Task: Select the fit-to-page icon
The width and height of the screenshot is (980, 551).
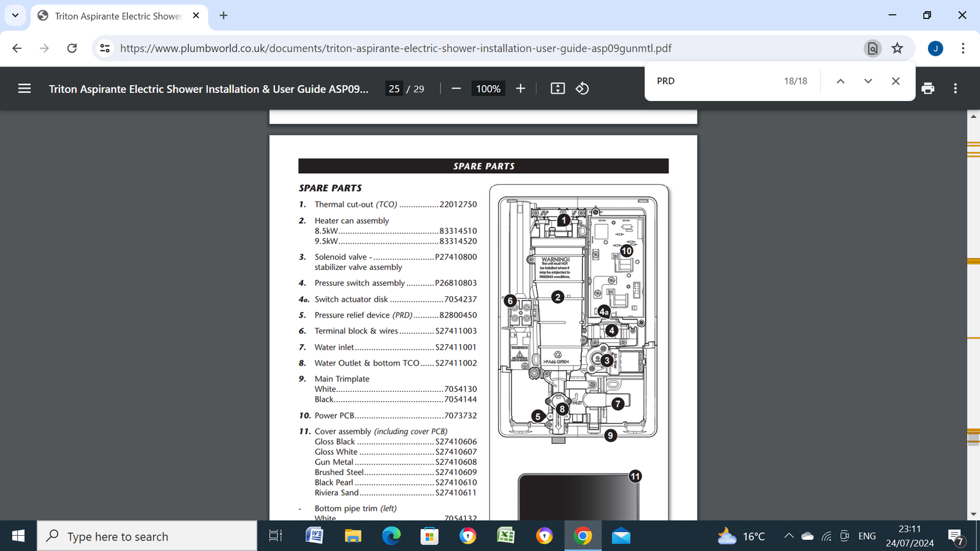Action: 557,88
